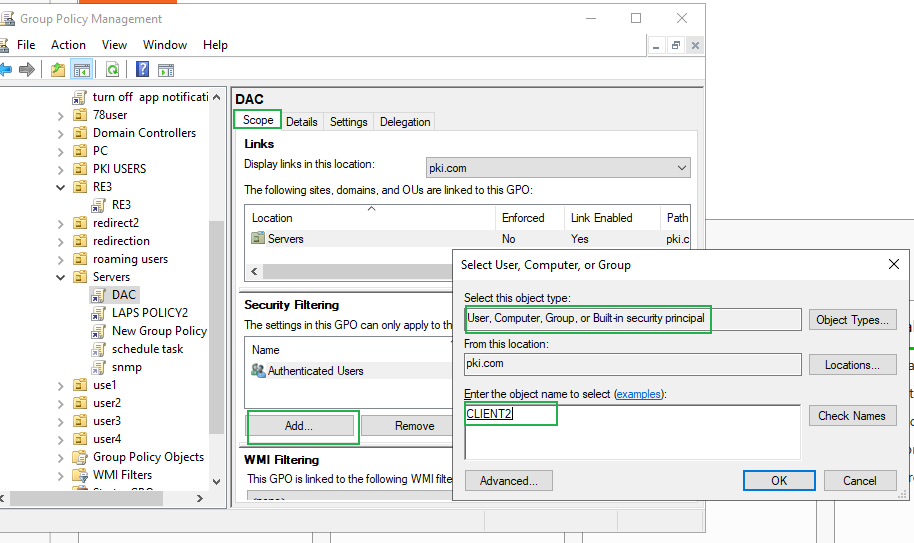Click the Forward arrow toolbar icon
This screenshot has width=914, height=543.
click(x=27, y=70)
